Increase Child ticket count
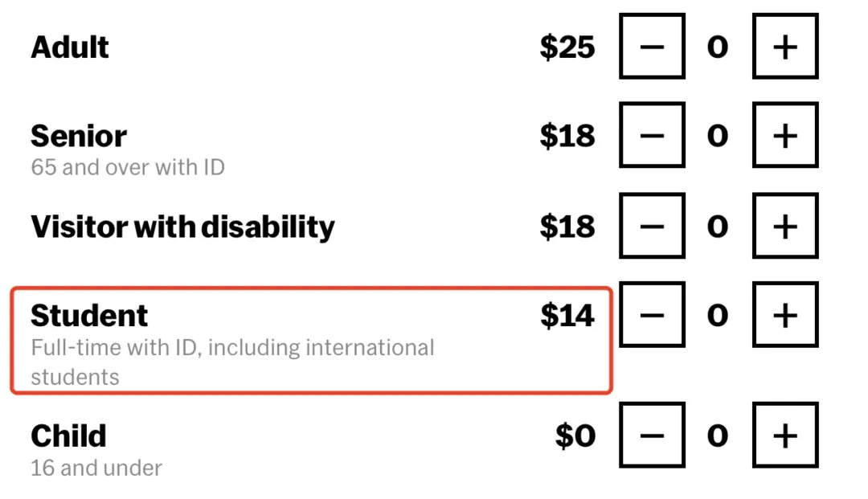This screenshot has height=499, width=868. [x=784, y=436]
